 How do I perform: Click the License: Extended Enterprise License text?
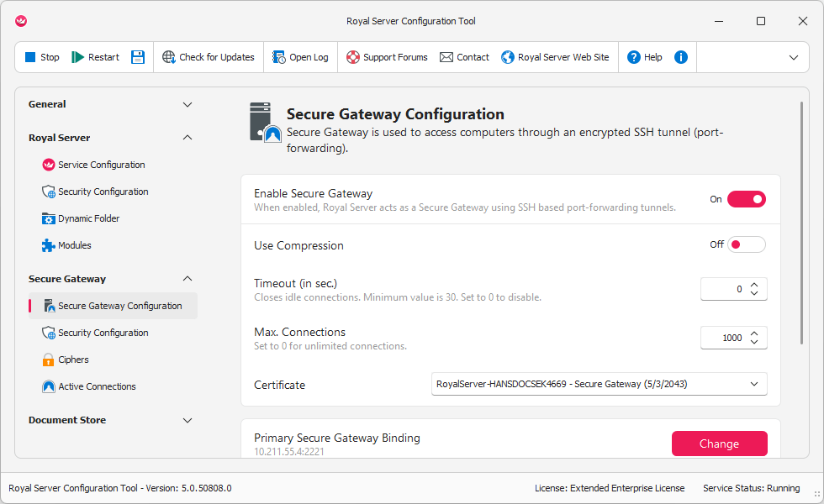coord(610,488)
